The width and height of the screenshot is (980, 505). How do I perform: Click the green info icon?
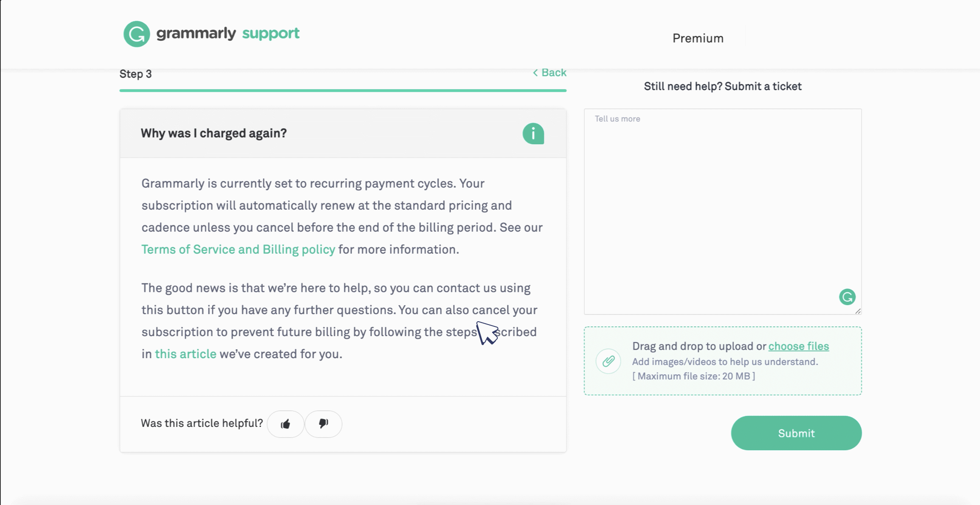pos(533,134)
